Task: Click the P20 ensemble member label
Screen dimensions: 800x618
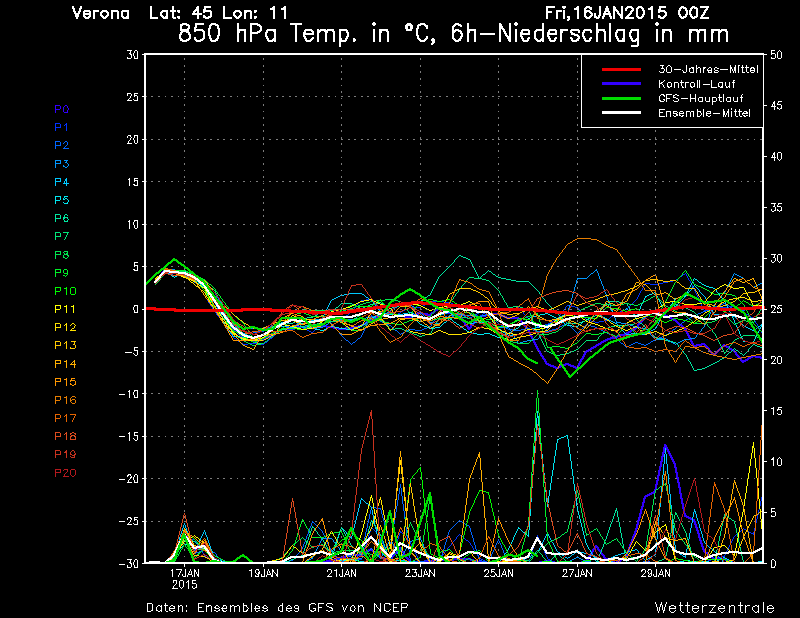Action: tap(65, 473)
